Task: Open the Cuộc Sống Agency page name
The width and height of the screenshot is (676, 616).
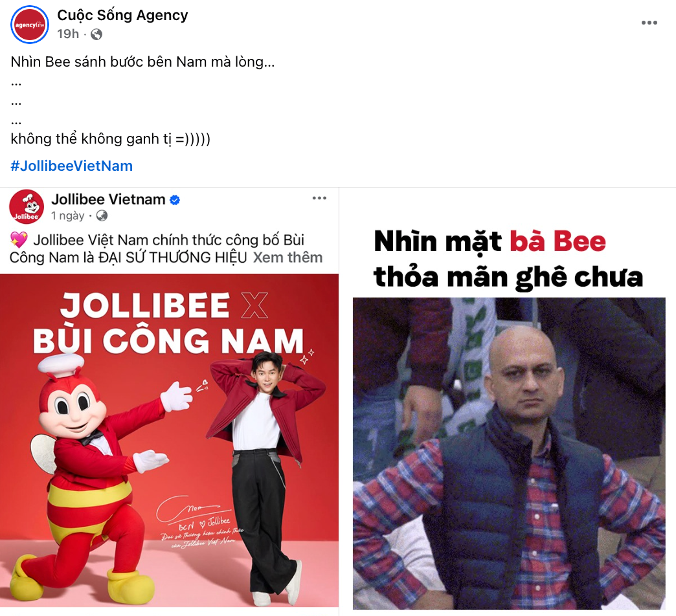Action: pyautogui.click(x=122, y=15)
